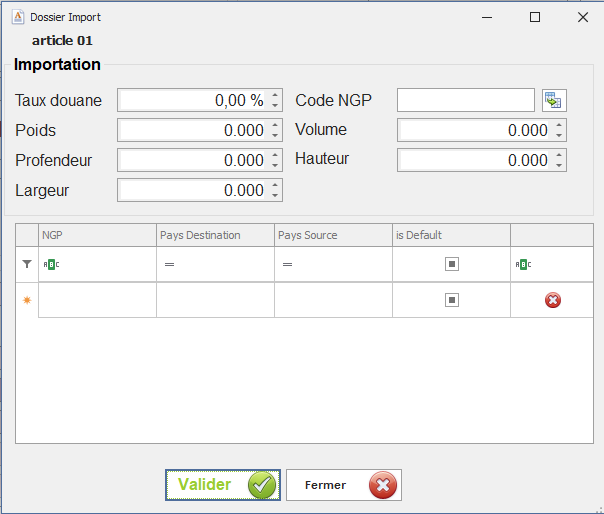Decrease Poids value with down arrow
604x514 pixels.
pyautogui.click(x=275, y=135)
